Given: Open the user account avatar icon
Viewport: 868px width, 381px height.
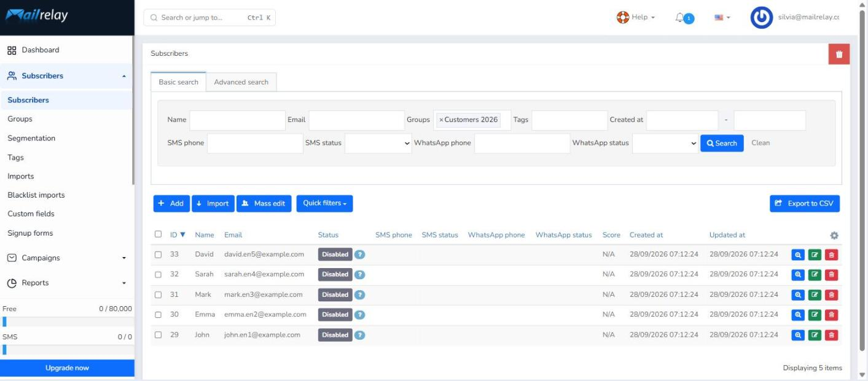Looking at the screenshot, I should 762,18.
